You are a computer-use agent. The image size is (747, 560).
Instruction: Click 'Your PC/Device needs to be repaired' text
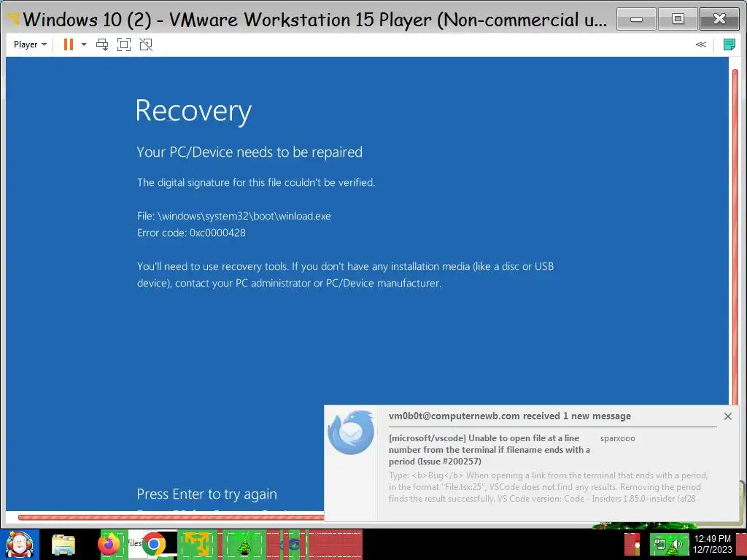coord(249,152)
